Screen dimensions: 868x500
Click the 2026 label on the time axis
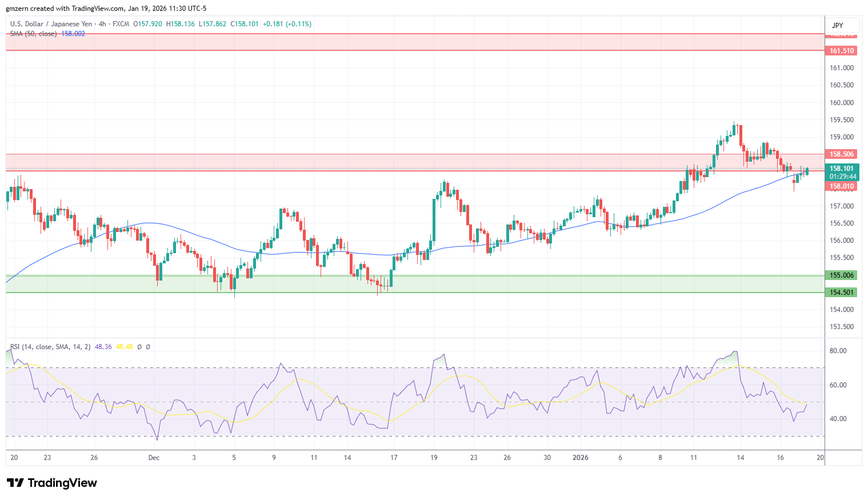[581, 458]
